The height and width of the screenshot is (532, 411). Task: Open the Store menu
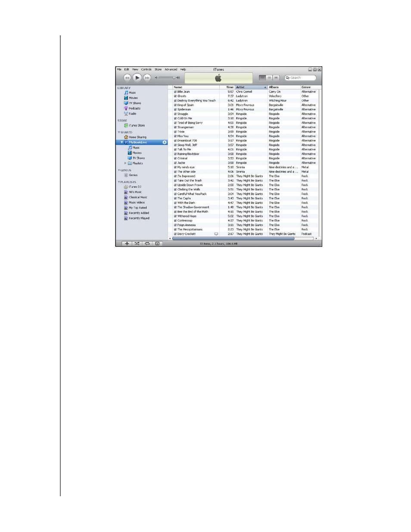click(158, 69)
